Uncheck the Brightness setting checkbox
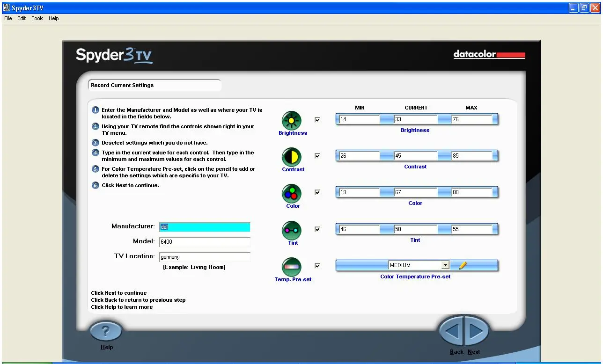 pyautogui.click(x=317, y=119)
